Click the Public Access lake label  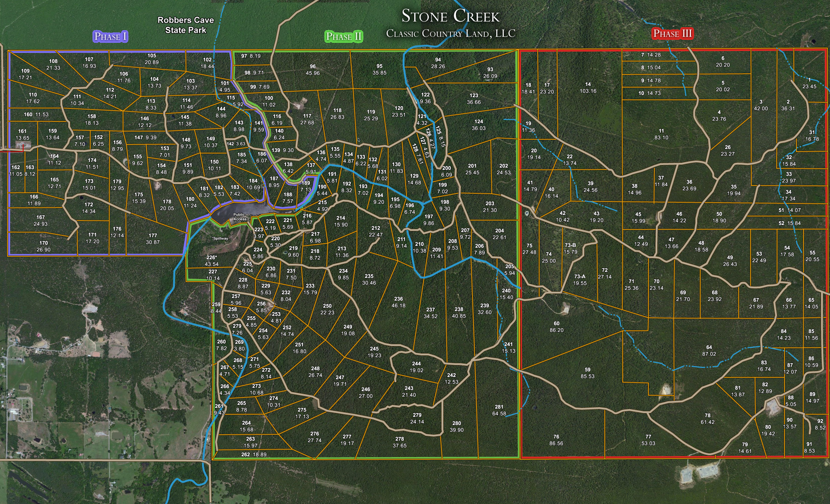click(240, 217)
